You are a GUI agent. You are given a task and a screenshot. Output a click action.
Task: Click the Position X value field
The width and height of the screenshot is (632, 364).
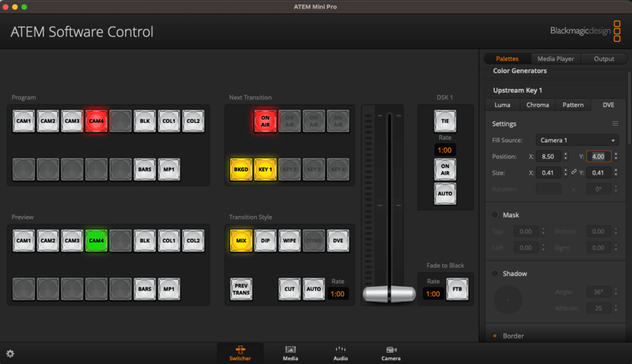[549, 157]
